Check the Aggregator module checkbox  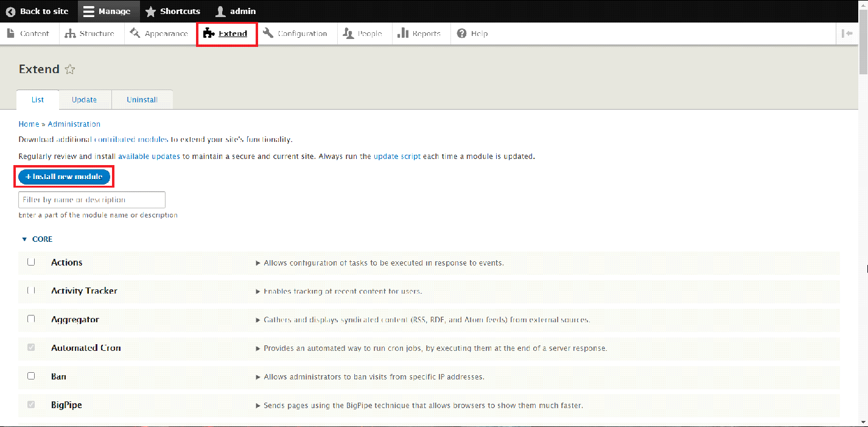31,319
